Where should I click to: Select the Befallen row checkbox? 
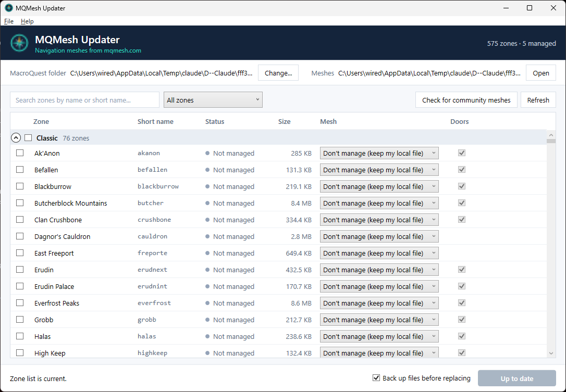[20, 170]
